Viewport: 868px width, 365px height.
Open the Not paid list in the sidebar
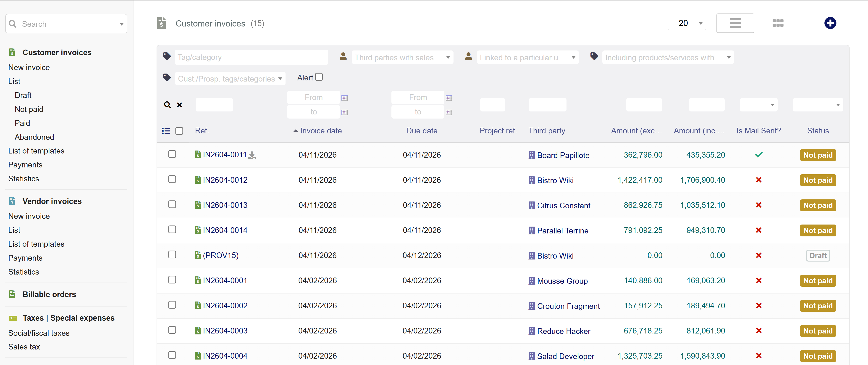point(29,109)
